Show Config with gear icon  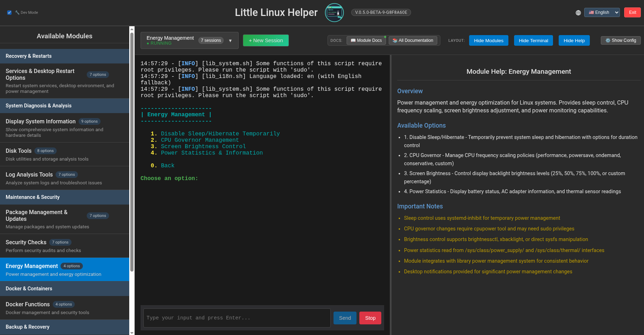[x=621, y=40]
